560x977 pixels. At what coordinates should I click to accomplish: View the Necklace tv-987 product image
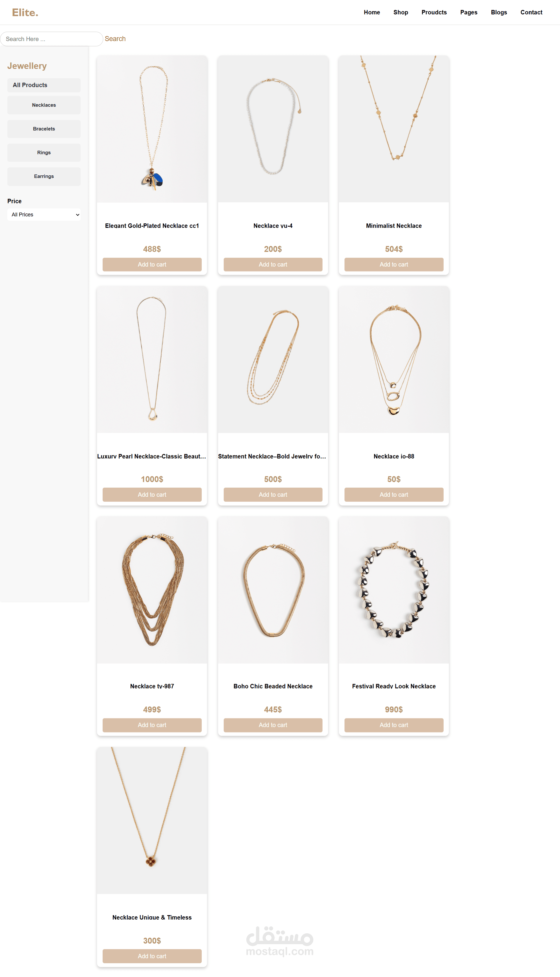152,590
